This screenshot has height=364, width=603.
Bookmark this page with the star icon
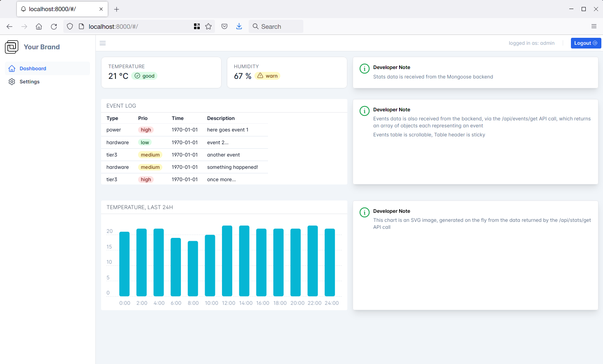(x=208, y=27)
